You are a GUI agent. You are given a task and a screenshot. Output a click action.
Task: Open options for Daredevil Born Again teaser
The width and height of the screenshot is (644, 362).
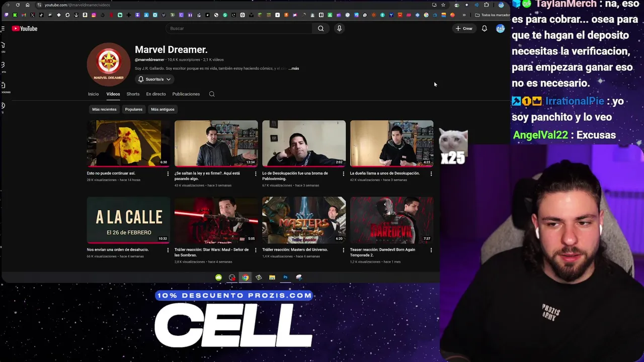(x=431, y=250)
